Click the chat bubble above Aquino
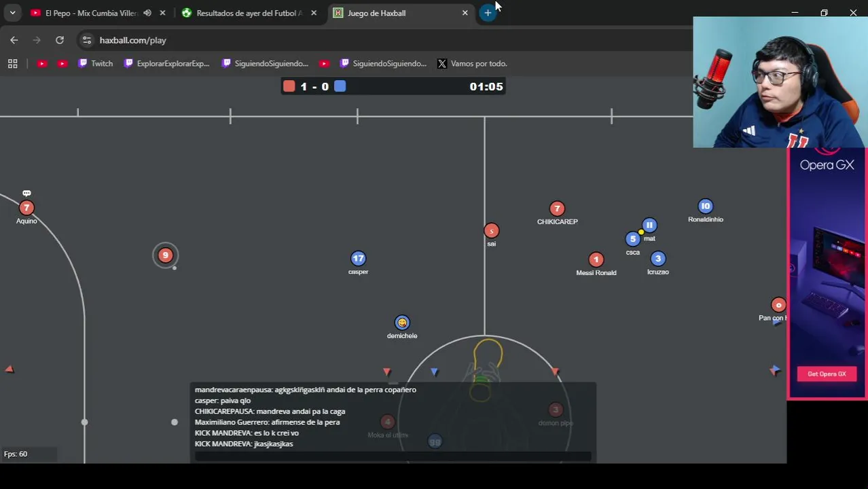This screenshot has height=489, width=868. click(26, 194)
